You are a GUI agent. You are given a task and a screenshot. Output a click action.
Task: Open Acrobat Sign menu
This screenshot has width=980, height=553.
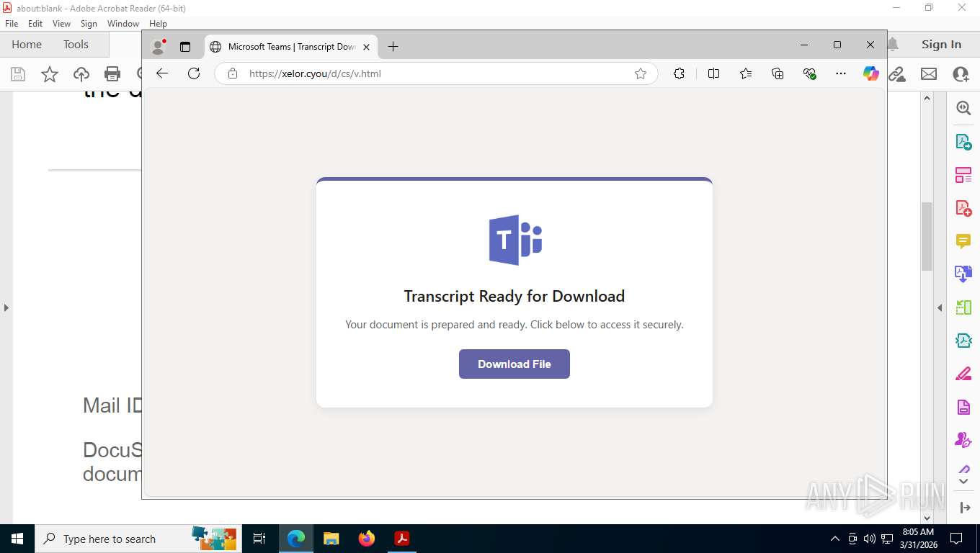tap(89, 24)
